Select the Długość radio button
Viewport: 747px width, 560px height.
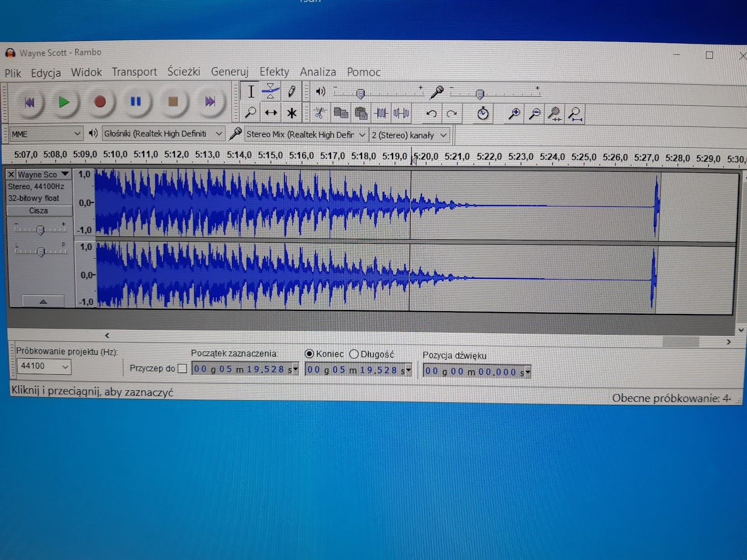pos(354,354)
